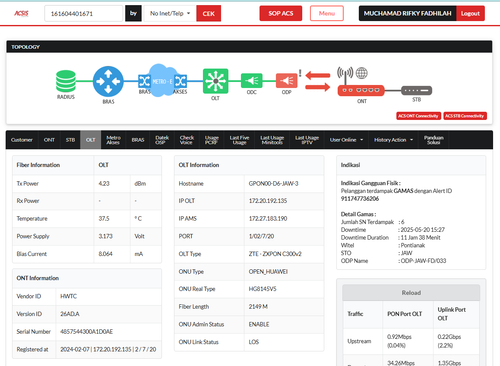Viewport: 500px width, 366px height.
Task: Click the Reload traffic button
Action: [x=411, y=293]
